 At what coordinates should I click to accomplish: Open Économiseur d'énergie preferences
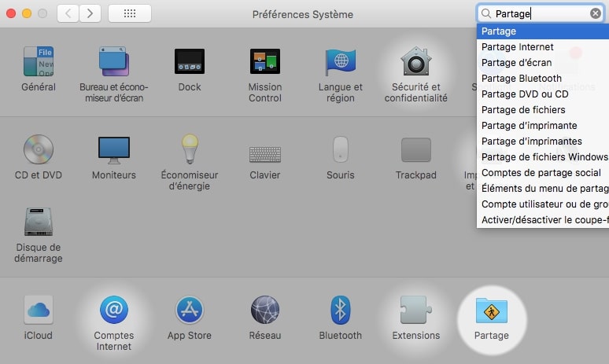pos(190,163)
